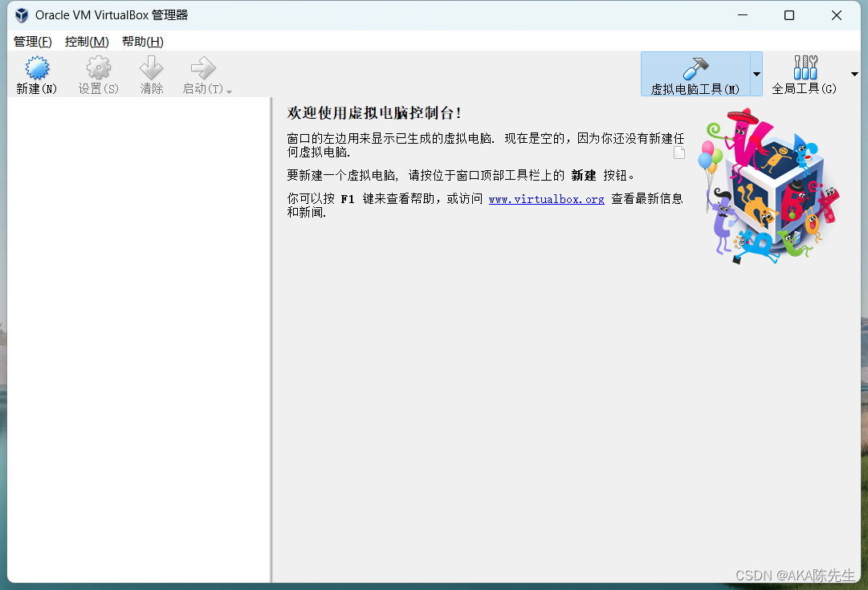Visit the www.virtualbox.org link
The width and height of the screenshot is (868, 590).
(546, 199)
